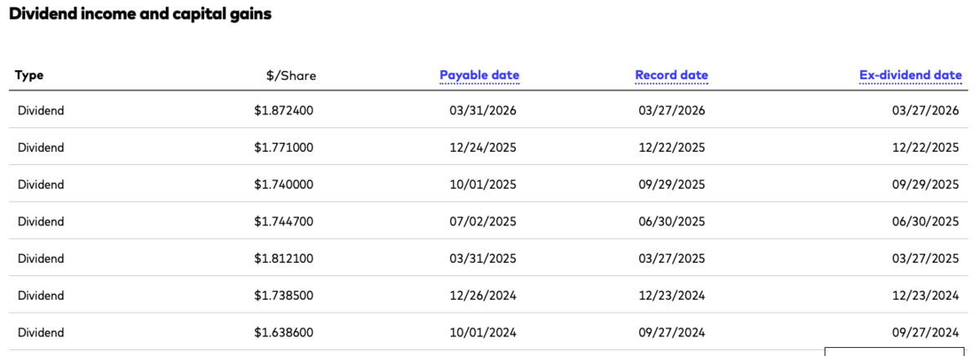Click the Payable date column link

(479, 75)
